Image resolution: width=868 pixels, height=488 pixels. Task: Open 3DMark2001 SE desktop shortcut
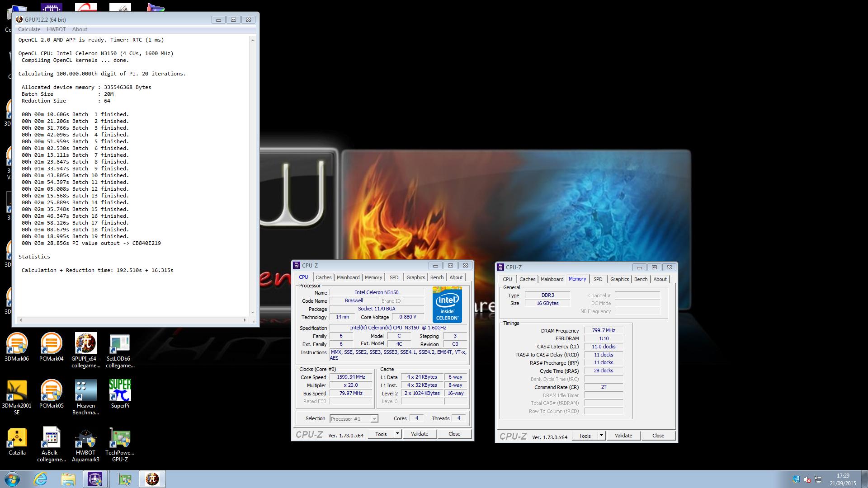click(x=17, y=398)
